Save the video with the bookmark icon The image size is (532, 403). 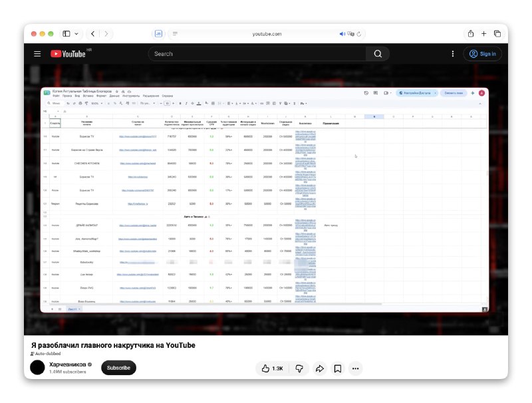338,368
